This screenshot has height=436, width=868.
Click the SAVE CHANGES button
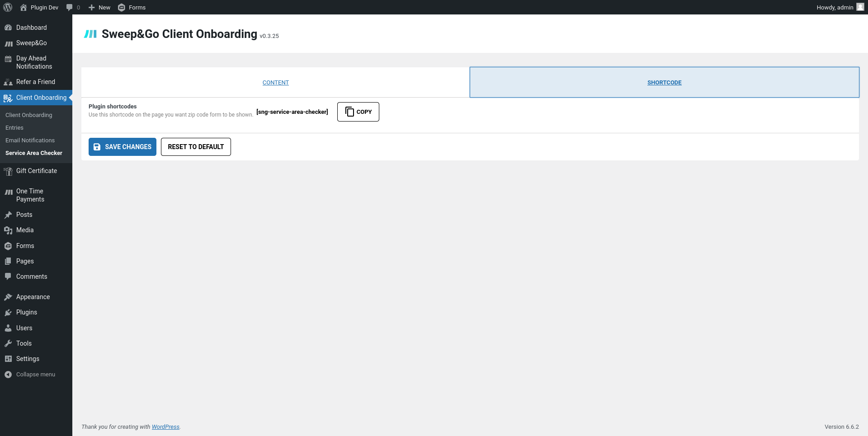(x=123, y=147)
